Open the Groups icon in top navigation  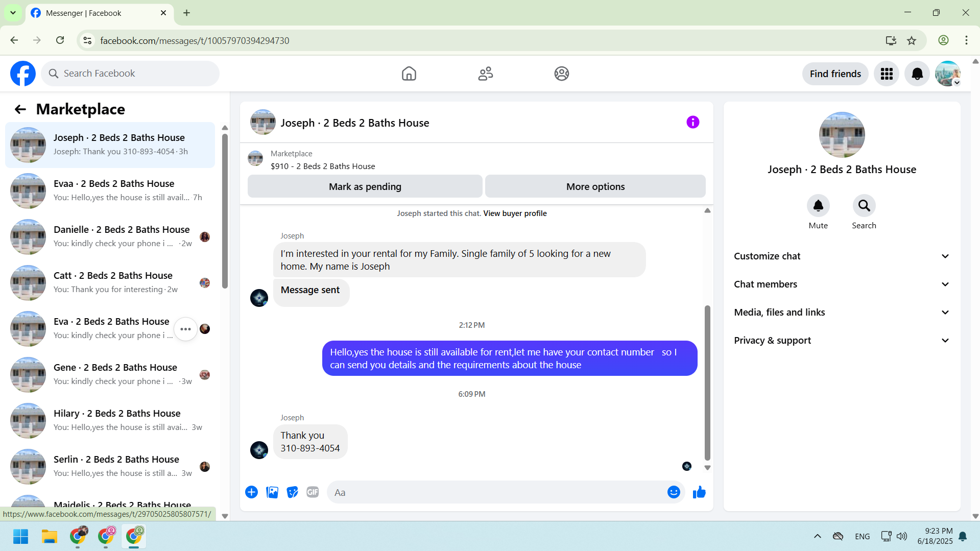pyautogui.click(x=562, y=74)
